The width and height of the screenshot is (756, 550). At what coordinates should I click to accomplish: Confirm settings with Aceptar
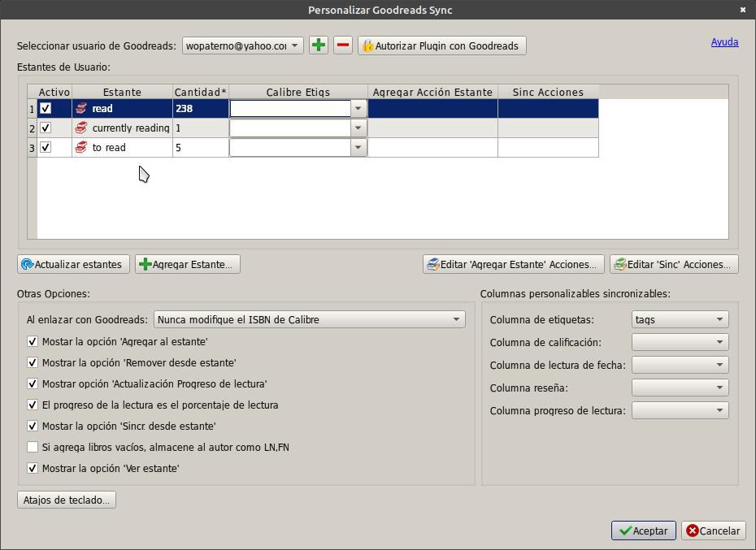pyautogui.click(x=644, y=531)
